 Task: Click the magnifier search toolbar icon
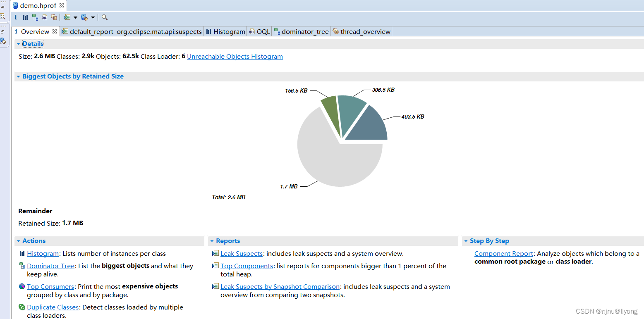tap(104, 17)
